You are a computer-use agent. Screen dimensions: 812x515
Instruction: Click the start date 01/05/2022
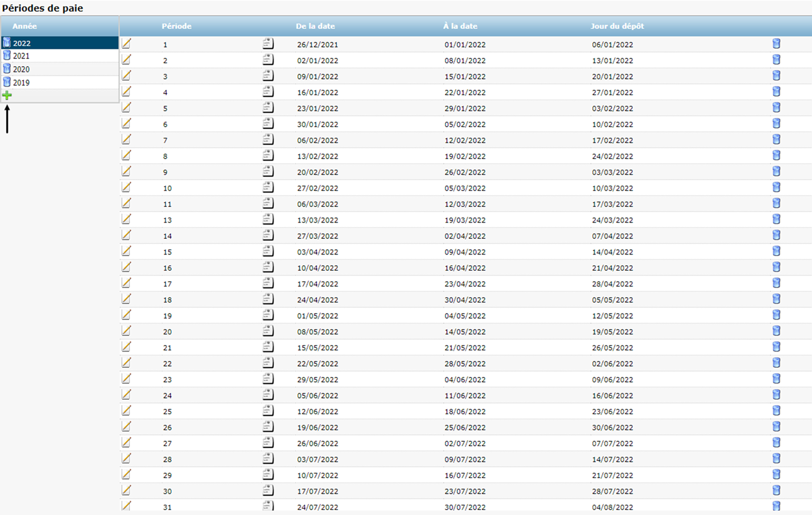pyautogui.click(x=318, y=316)
